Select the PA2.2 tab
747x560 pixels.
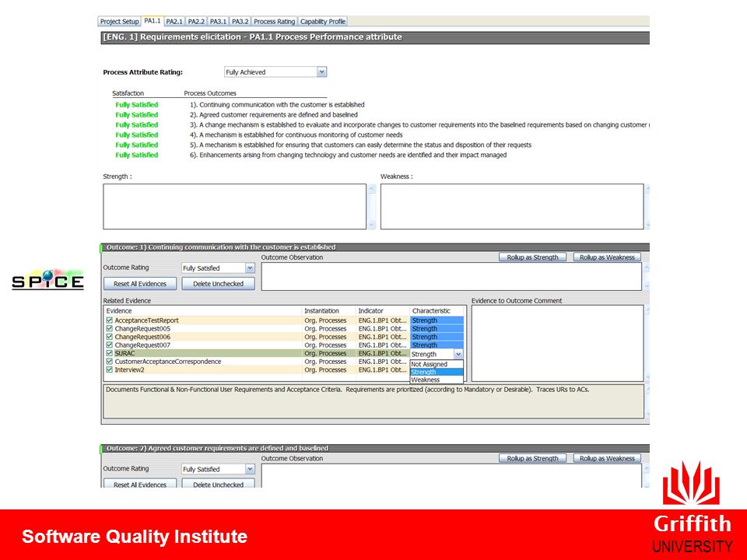click(x=196, y=22)
